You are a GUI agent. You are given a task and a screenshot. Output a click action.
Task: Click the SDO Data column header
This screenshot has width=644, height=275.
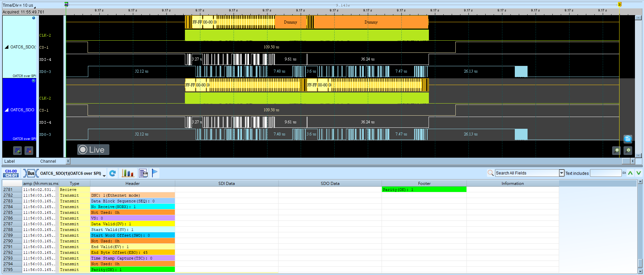tap(330, 183)
